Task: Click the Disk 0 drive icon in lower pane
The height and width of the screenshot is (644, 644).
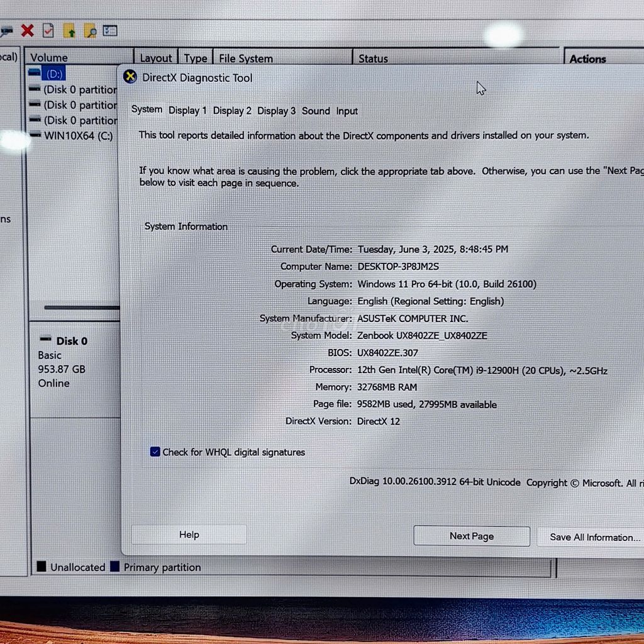Action: (x=45, y=339)
